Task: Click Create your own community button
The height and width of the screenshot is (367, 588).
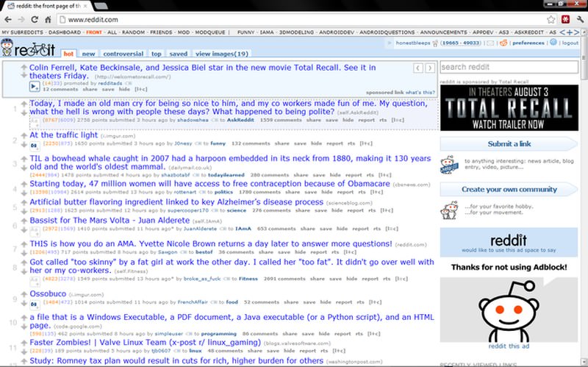Action: click(x=509, y=190)
